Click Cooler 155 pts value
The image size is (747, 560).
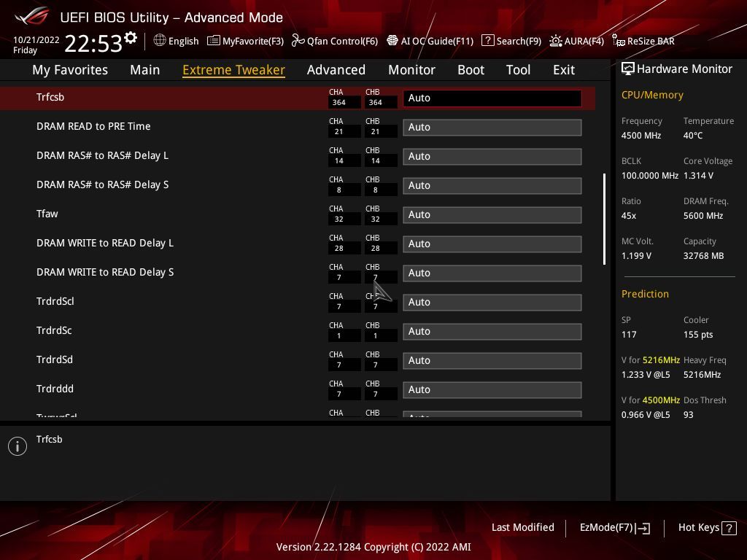(x=698, y=335)
